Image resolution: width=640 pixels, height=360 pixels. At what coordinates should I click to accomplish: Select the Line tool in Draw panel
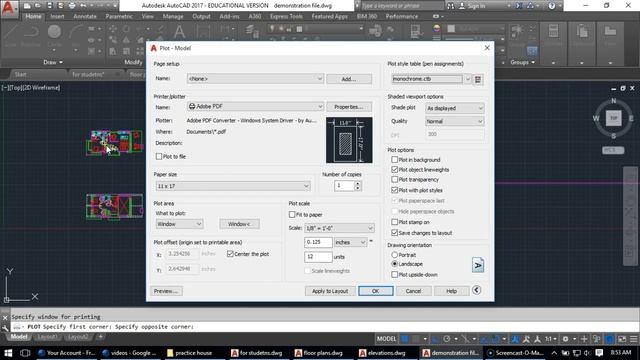pyautogui.click(x=11, y=35)
